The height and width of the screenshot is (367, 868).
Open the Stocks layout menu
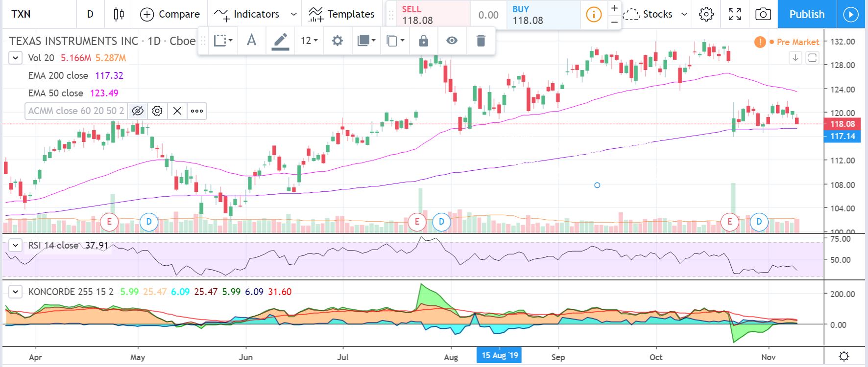pyautogui.click(x=655, y=14)
